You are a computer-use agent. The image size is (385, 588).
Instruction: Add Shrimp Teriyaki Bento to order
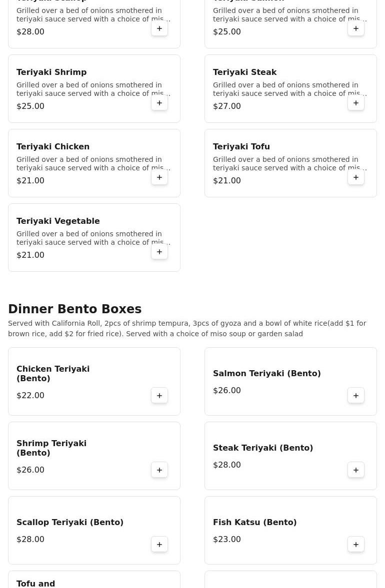(x=159, y=470)
